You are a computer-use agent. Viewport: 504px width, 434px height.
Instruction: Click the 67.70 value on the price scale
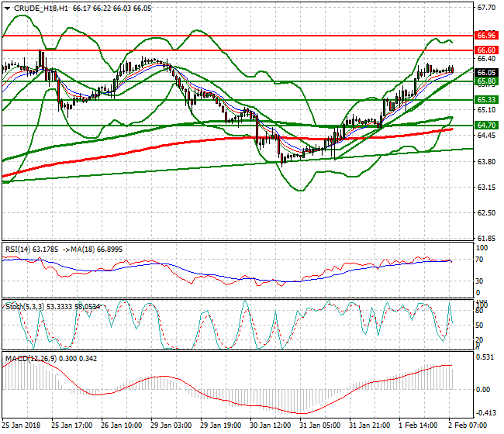click(x=486, y=8)
